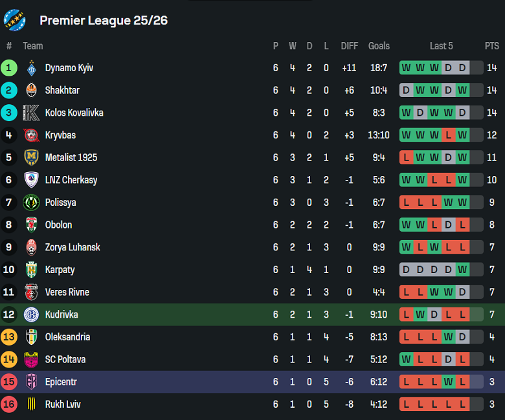Click the Zorya Luhansk club crest
Viewport: 505px width, 420px height.
point(31,247)
